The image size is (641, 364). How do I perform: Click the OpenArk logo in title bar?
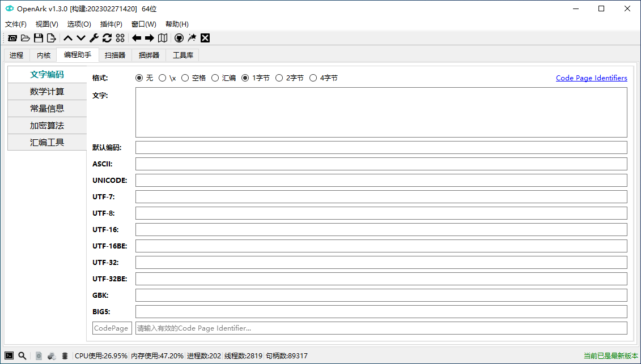pyautogui.click(x=10, y=8)
